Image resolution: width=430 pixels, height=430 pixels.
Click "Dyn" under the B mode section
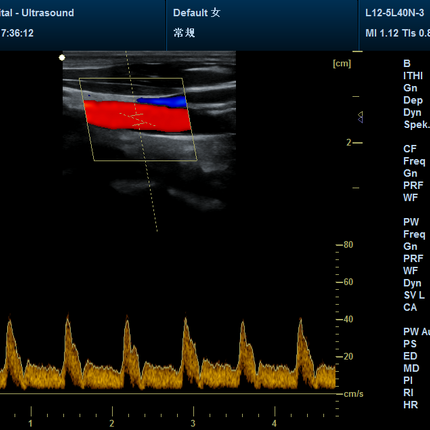[x=412, y=113]
